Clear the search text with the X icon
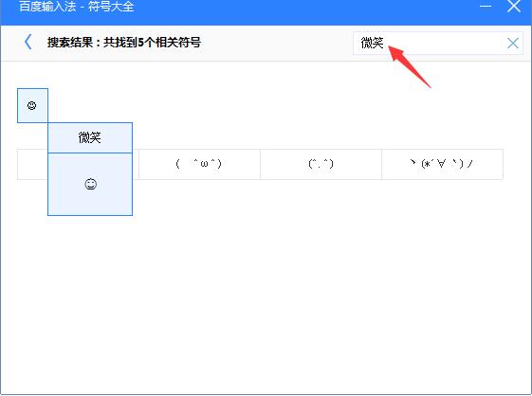The height and width of the screenshot is (396, 532). (x=512, y=43)
